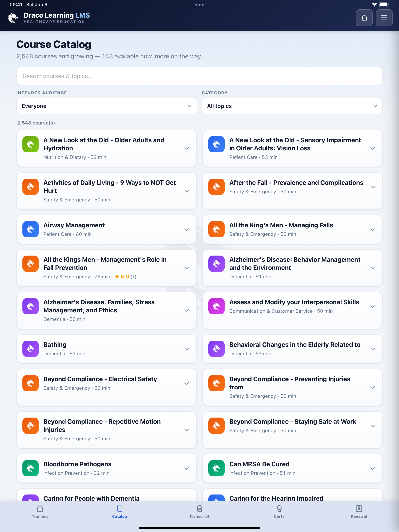Click the blue Airway Management icon
This screenshot has width=399, height=532.
[x=31, y=229]
